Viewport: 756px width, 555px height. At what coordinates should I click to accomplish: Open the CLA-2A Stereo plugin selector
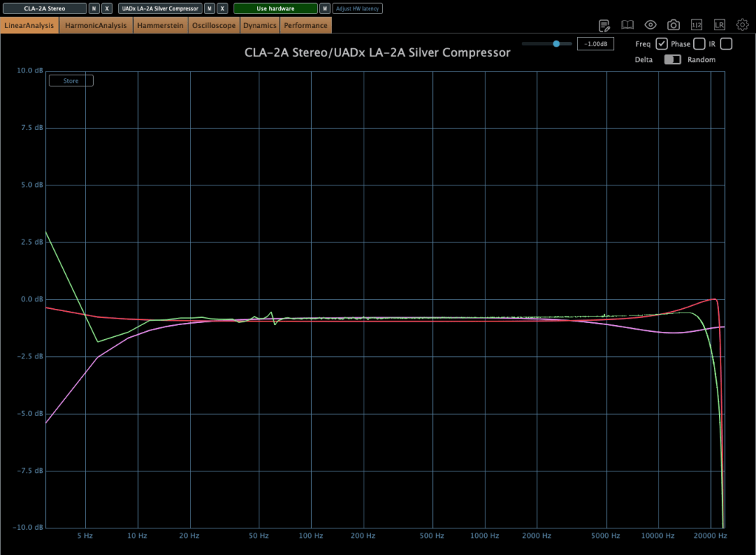tap(44, 9)
